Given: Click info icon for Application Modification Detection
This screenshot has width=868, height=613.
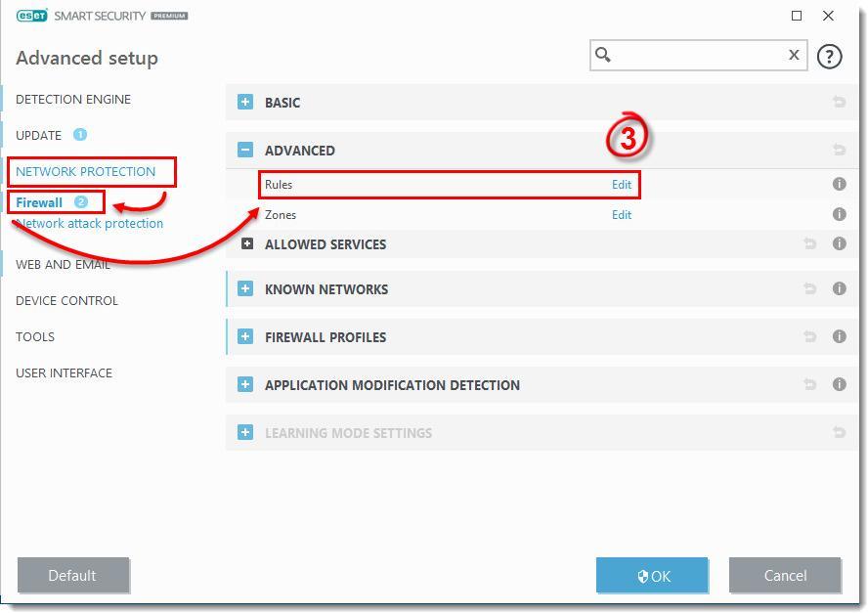Looking at the screenshot, I should tap(839, 384).
